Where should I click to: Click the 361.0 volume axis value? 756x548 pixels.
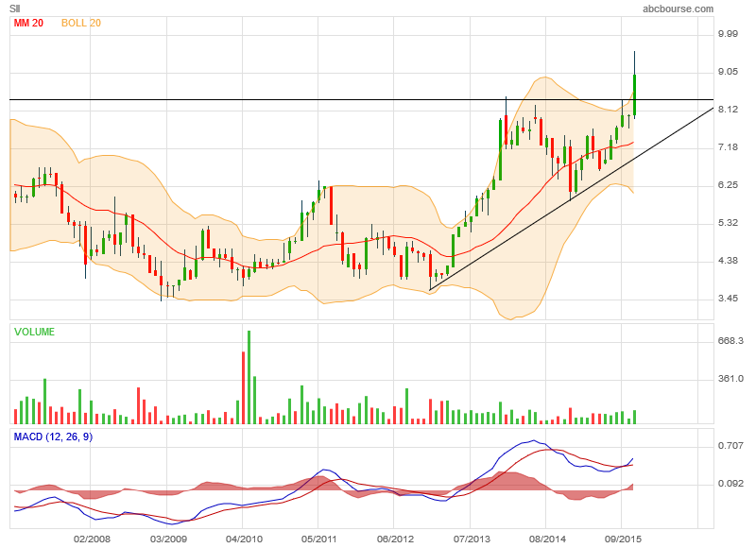[x=730, y=379]
